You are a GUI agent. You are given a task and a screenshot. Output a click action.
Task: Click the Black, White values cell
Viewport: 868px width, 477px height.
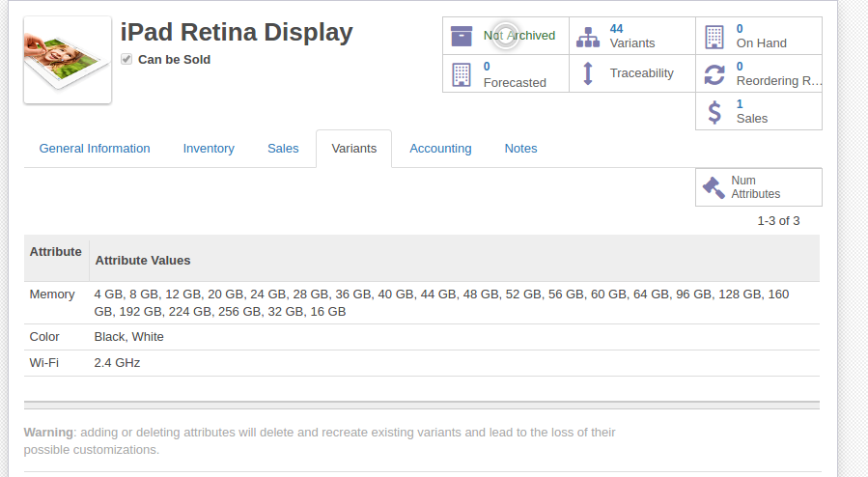pyautogui.click(x=129, y=337)
